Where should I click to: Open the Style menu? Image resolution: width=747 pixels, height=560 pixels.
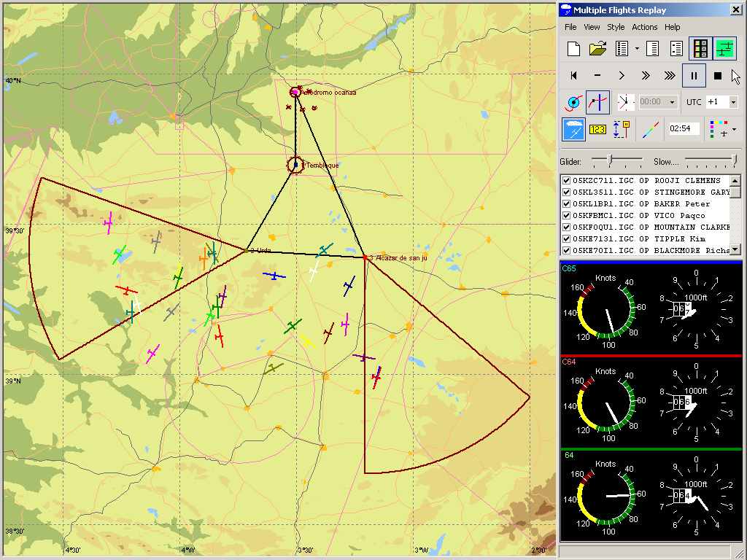[616, 27]
